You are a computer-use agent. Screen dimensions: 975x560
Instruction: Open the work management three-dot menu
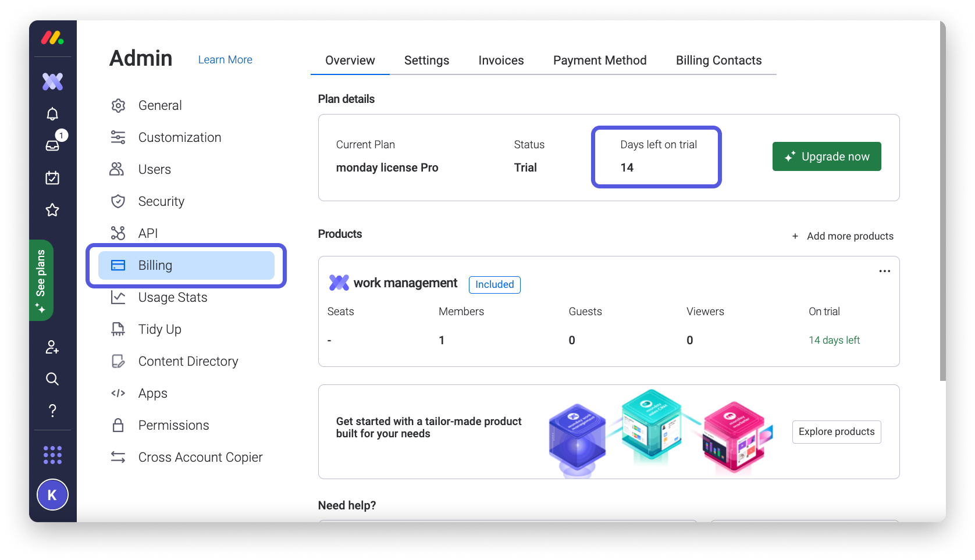click(884, 272)
